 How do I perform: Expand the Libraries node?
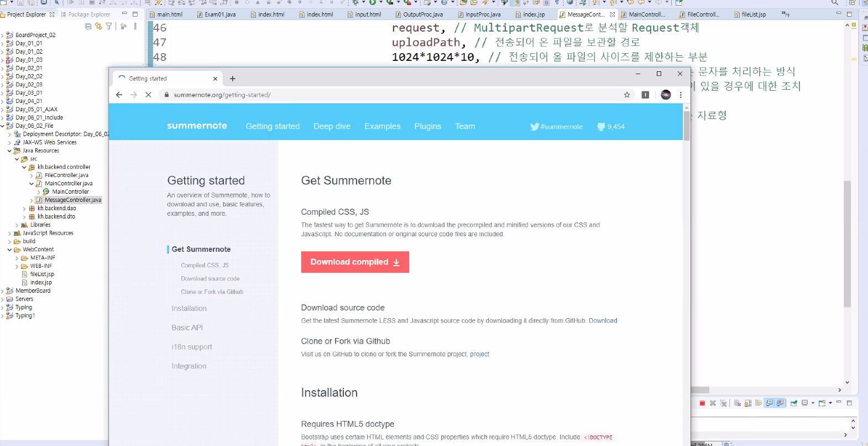(17, 225)
